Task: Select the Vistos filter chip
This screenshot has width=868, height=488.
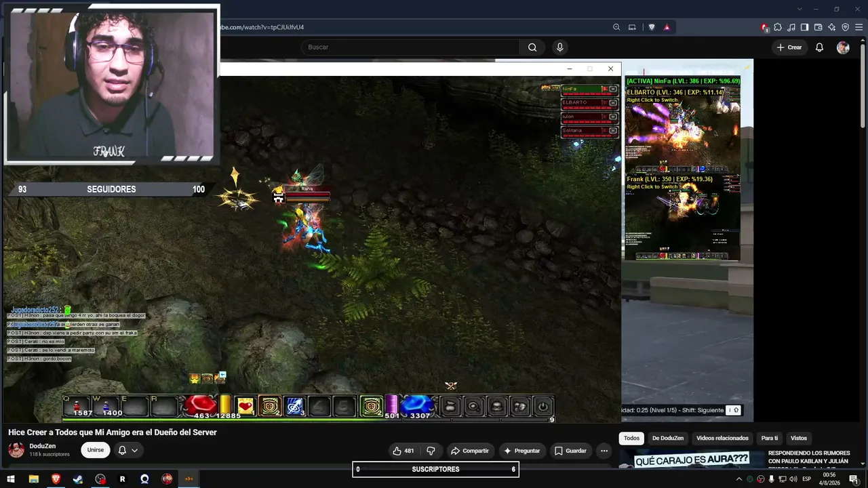Action: (799, 438)
